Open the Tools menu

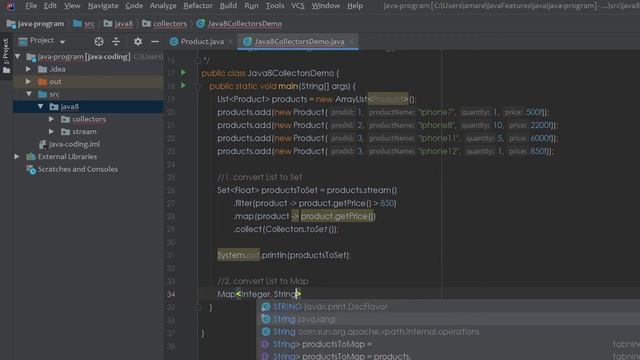point(275,6)
